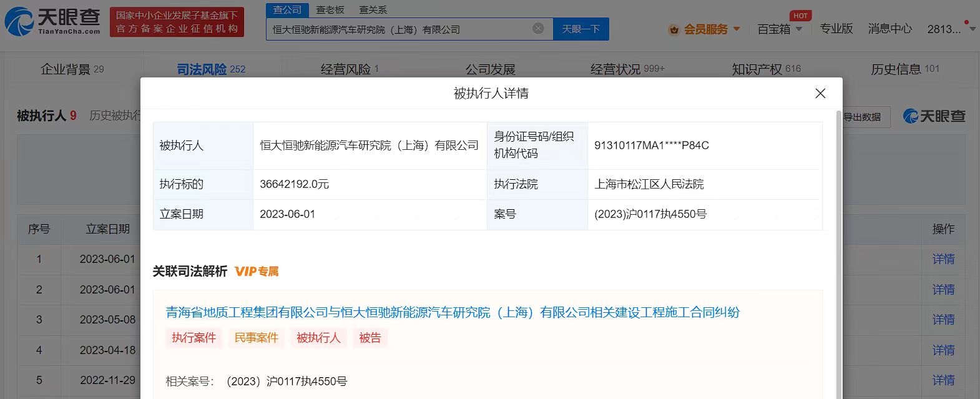Image resolution: width=980 pixels, height=399 pixels.
Task: Switch to 经营状况 tab
Action: 627,69
